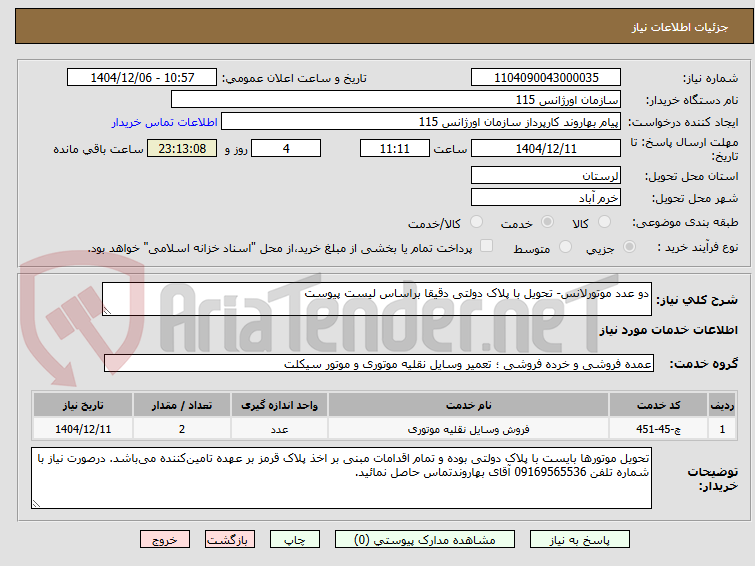
Task: Click the service code cell چ-45-451
Action: pyautogui.click(x=658, y=429)
